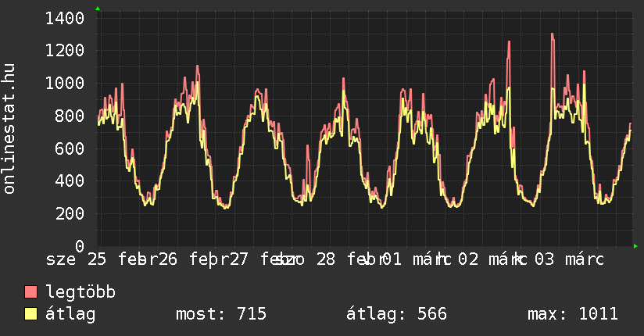Select the átlag legend label
The height and width of the screenshot is (336, 644).
tap(70, 314)
